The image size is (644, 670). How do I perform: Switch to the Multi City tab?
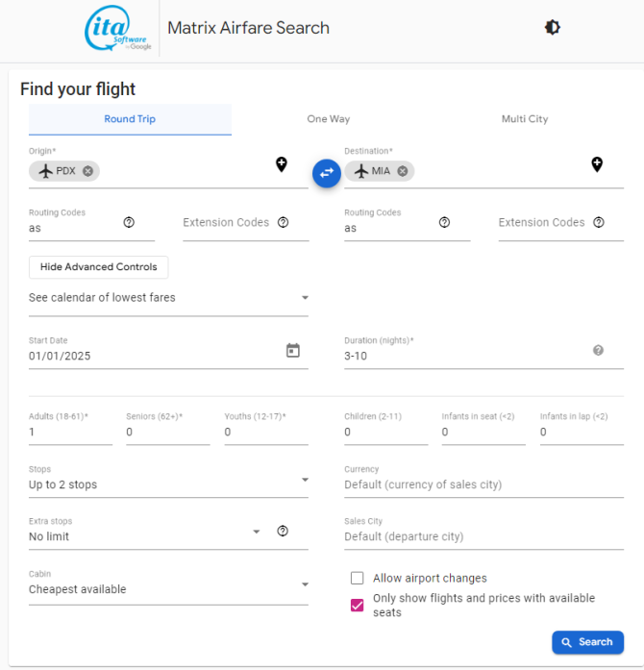click(525, 119)
